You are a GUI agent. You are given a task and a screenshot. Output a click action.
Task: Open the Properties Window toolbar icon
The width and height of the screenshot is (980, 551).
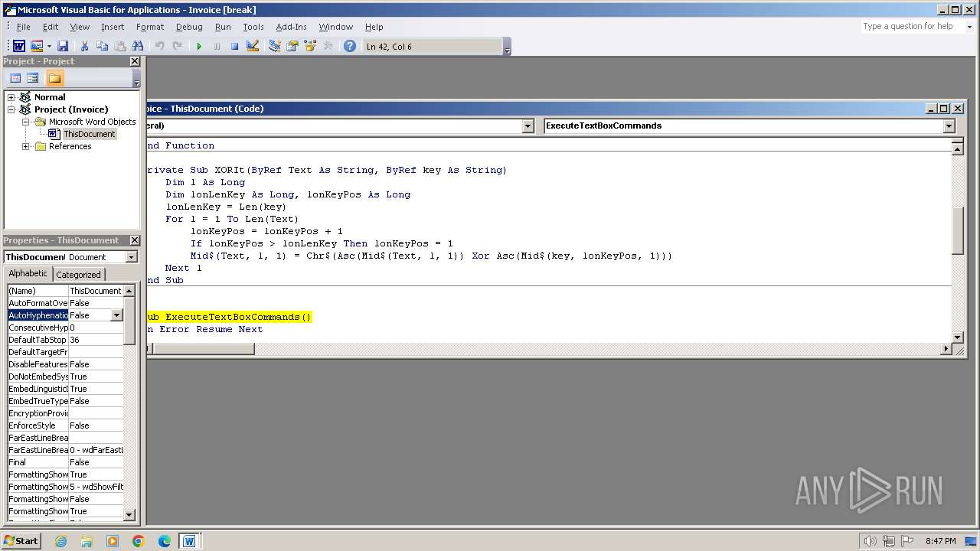(x=292, y=47)
